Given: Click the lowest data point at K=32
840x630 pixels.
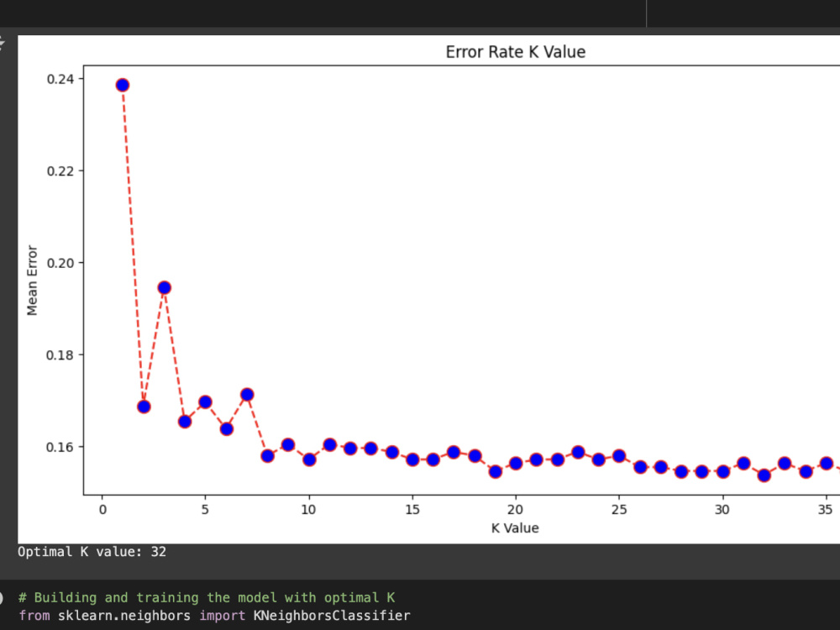Looking at the screenshot, I should coord(764,475).
